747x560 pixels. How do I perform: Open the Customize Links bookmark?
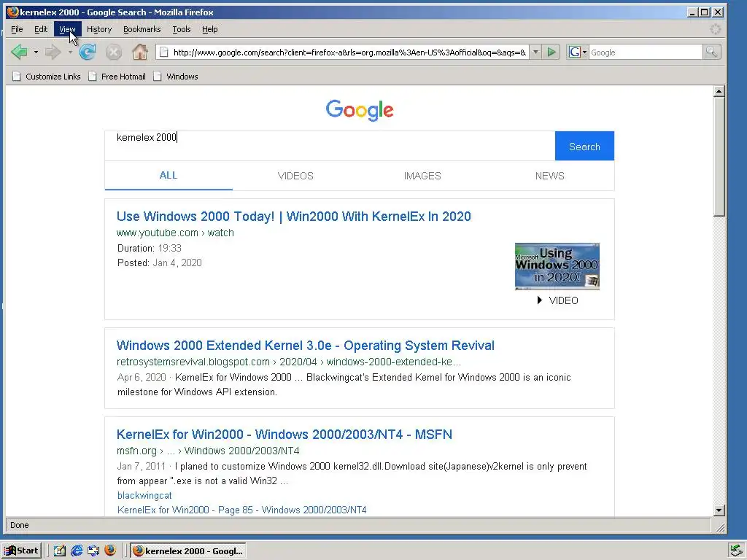click(x=47, y=77)
